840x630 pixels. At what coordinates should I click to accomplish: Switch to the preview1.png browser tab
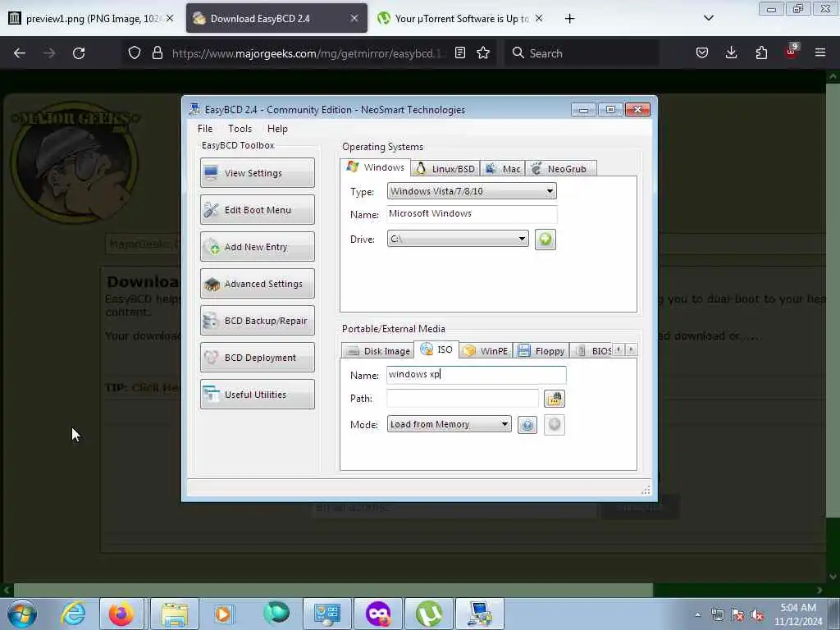91,19
